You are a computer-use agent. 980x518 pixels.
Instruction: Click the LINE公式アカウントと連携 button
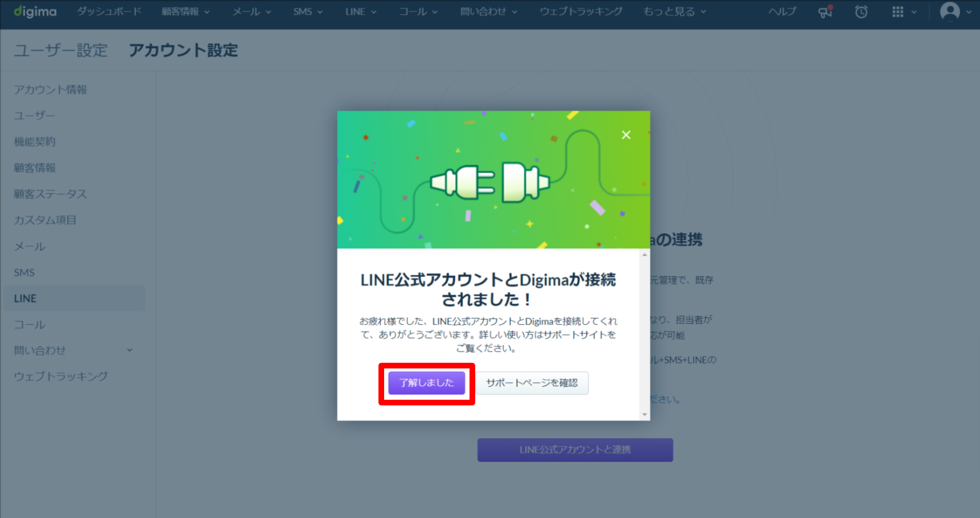tap(575, 450)
